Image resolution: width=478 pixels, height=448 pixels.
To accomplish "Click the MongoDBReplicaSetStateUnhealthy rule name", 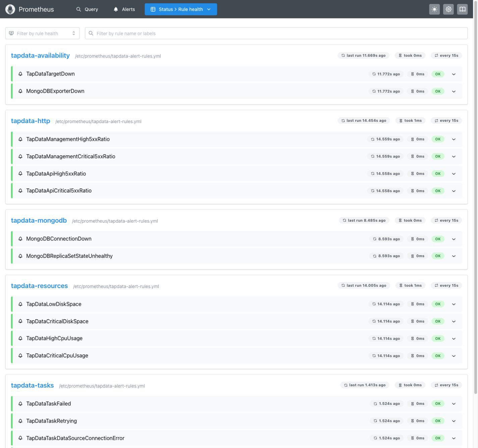I will [69, 256].
